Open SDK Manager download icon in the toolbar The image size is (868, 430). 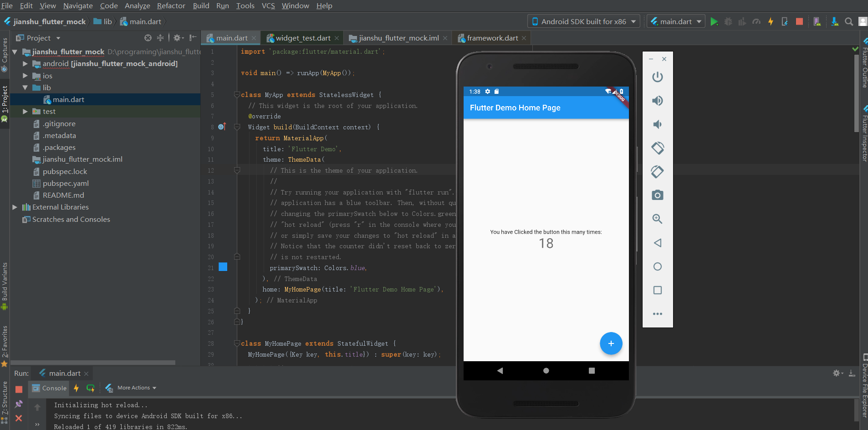point(835,21)
